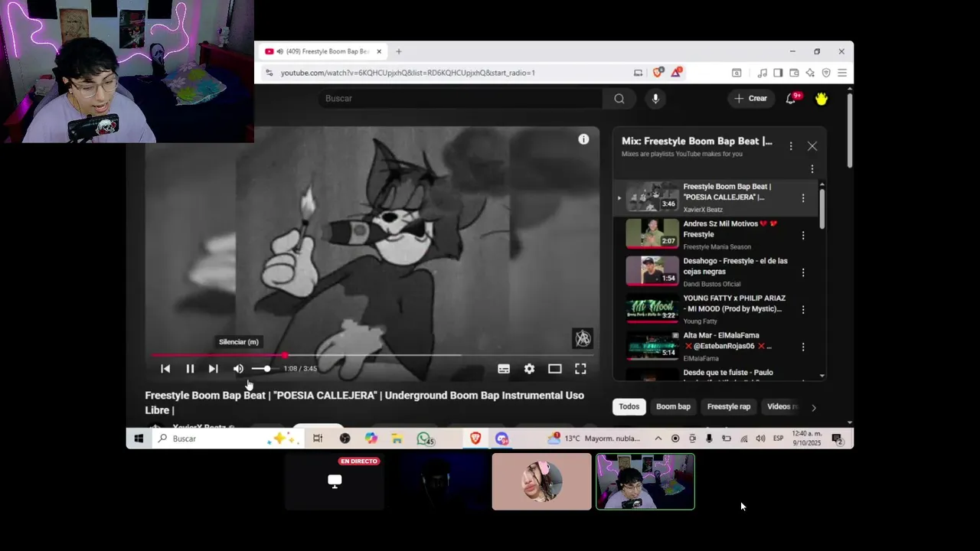
Task: Open the video info card icon
Action: click(583, 139)
